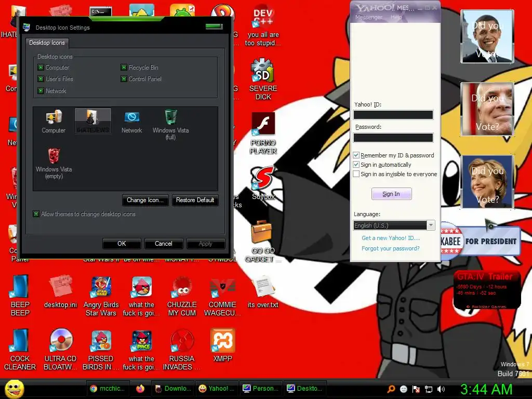Click the Firefox icon on the taskbar
Screen dimensions: 532x399
140,389
